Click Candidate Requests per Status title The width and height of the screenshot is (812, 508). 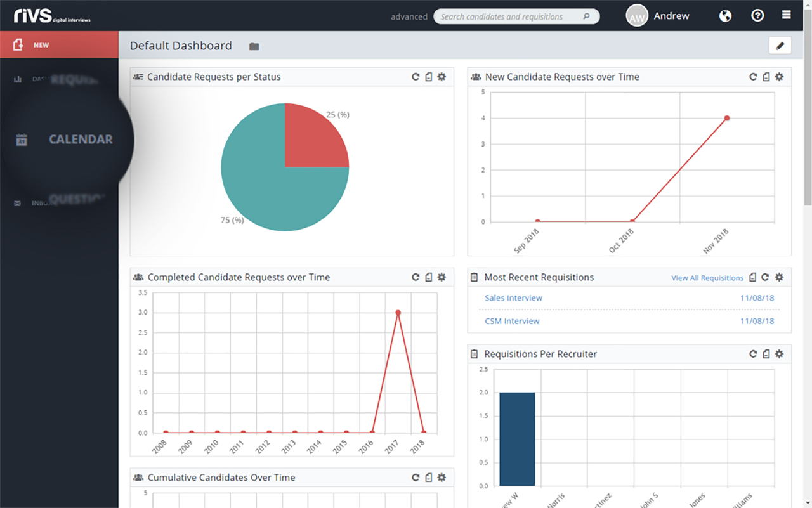tap(214, 77)
